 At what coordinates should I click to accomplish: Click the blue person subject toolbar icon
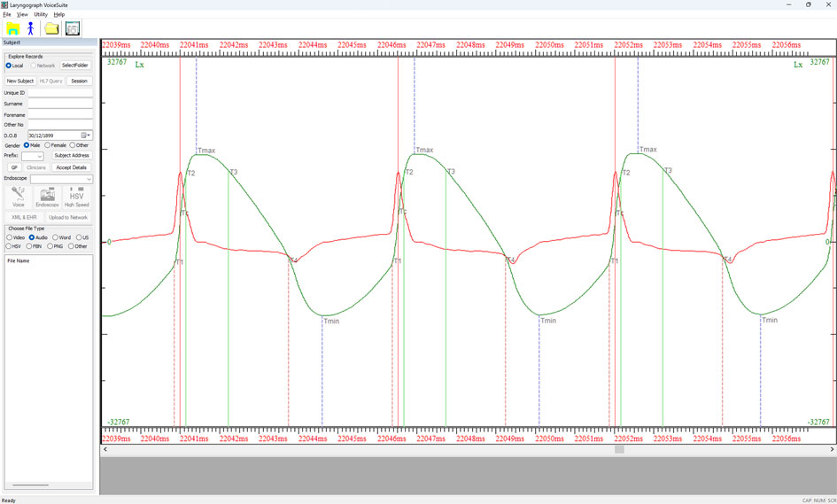(30, 29)
